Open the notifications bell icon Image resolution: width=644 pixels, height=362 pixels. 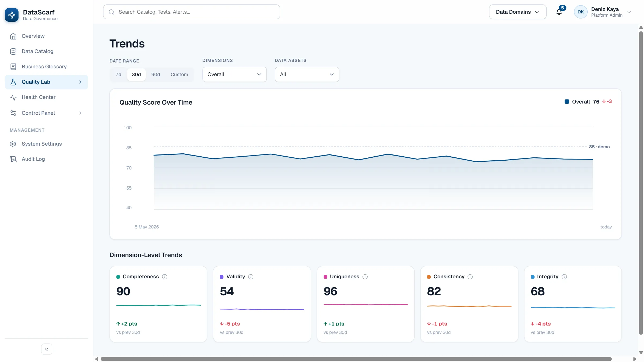click(x=559, y=12)
